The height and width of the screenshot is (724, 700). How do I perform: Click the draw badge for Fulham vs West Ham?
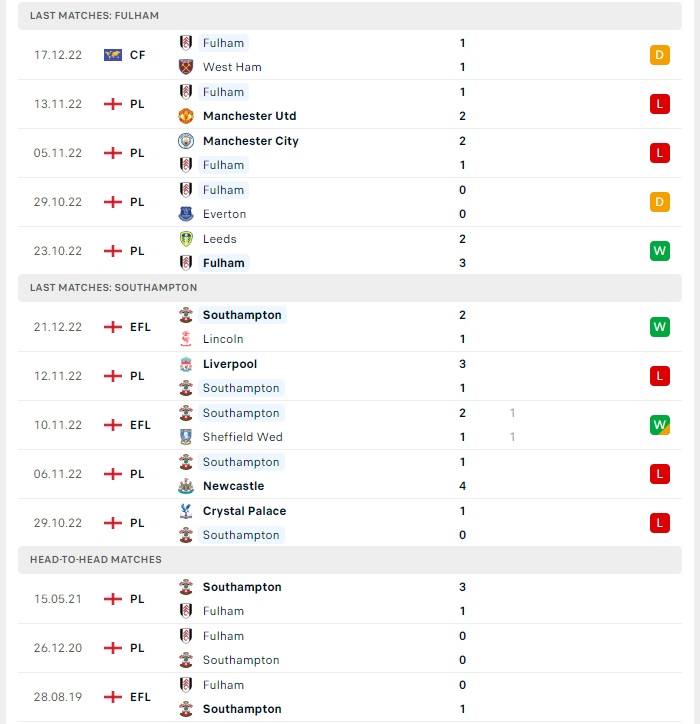[659, 55]
